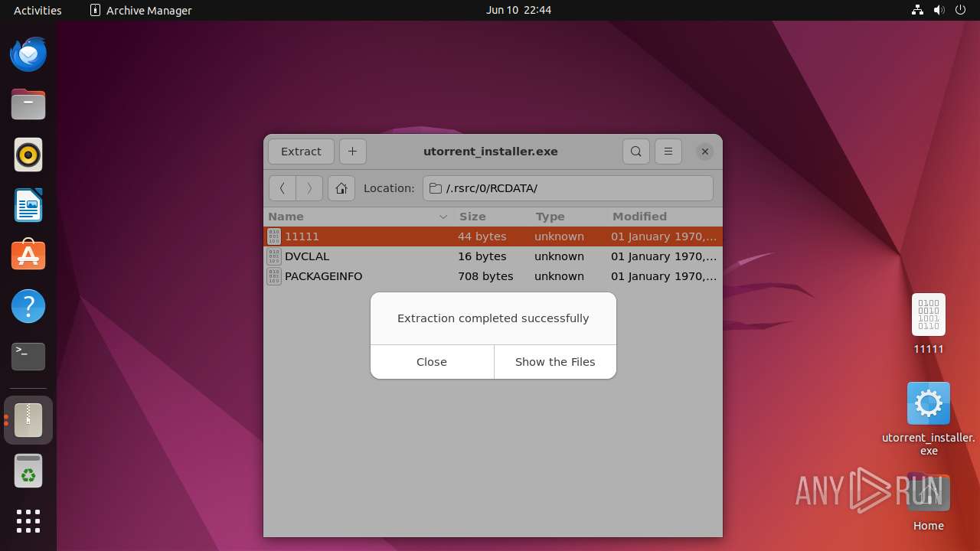This screenshot has height=551, width=980.
Task: Close the extraction dialog
Action: point(432,362)
